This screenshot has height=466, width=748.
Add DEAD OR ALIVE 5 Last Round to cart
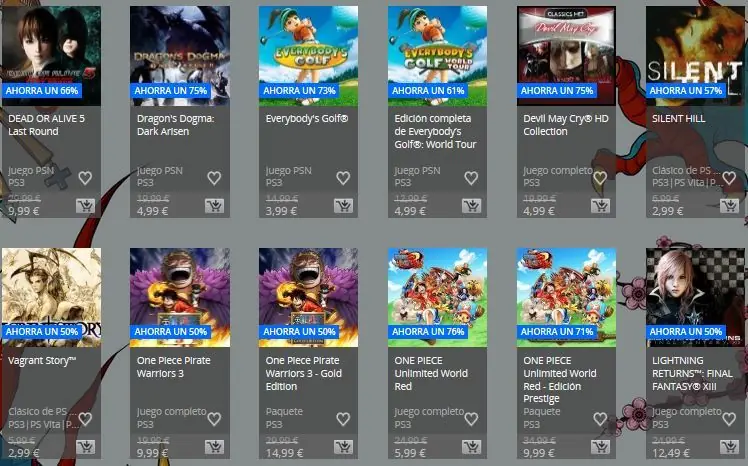[85, 206]
